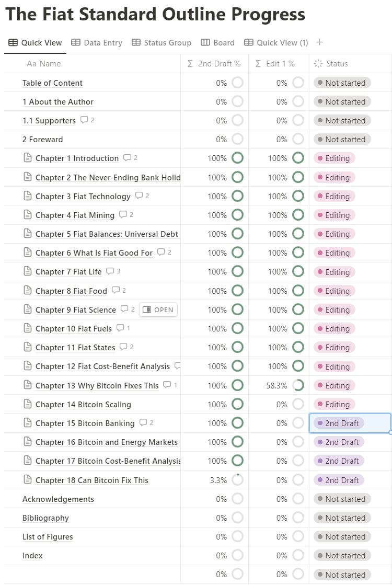Click the Name column header
Screen dimensions: 392x585
pyautogui.click(x=93, y=64)
